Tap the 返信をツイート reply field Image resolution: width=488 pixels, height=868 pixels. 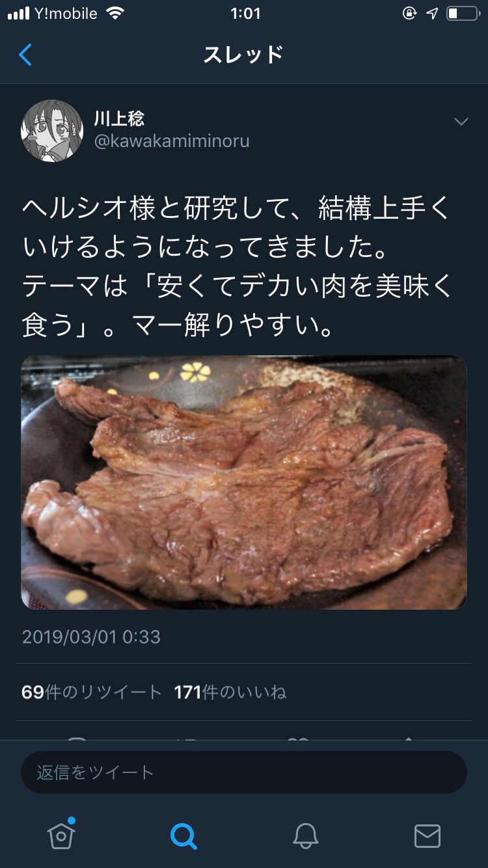[x=244, y=772]
